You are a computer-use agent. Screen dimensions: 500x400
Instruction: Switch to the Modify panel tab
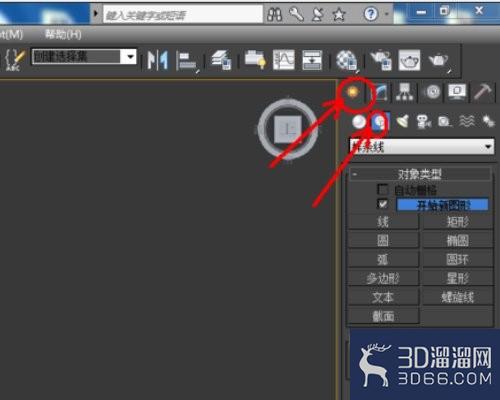381,92
